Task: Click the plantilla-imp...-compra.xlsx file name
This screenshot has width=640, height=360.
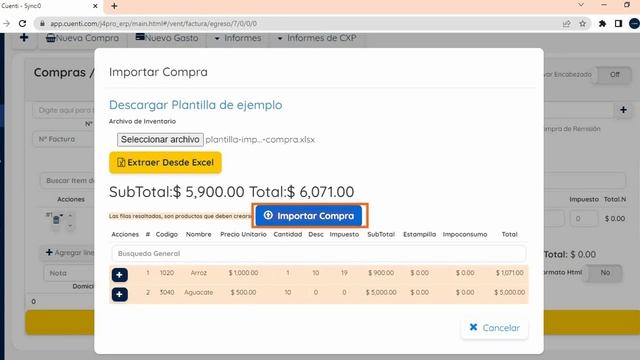Action: point(260,140)
